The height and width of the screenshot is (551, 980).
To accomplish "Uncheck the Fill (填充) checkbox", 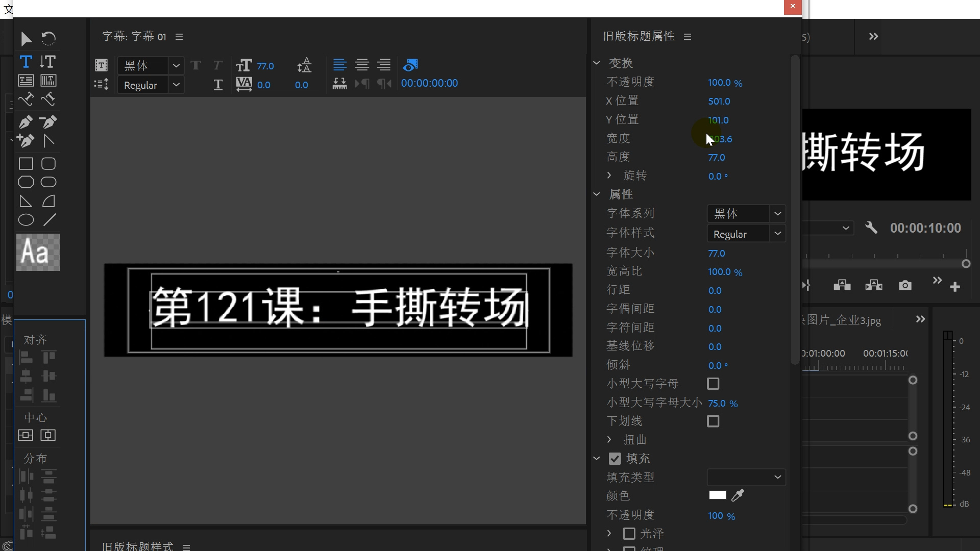I will coord(615,459).
